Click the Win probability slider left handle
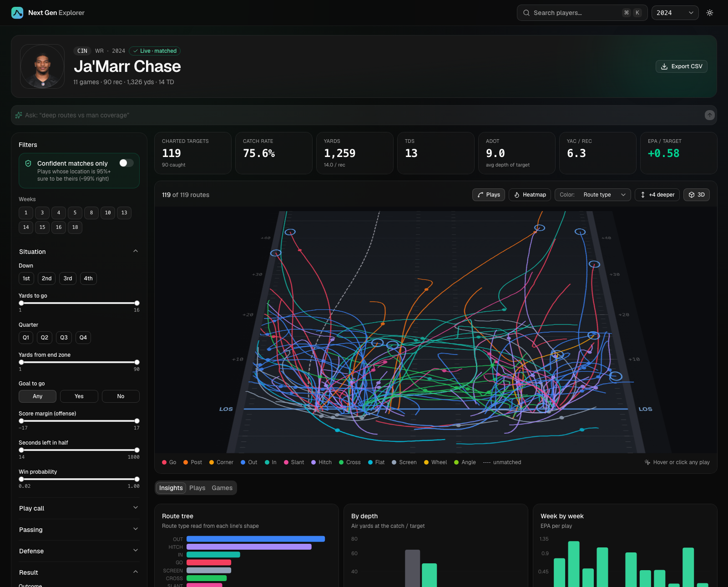The image size is (728, 587). coord(21,479)
